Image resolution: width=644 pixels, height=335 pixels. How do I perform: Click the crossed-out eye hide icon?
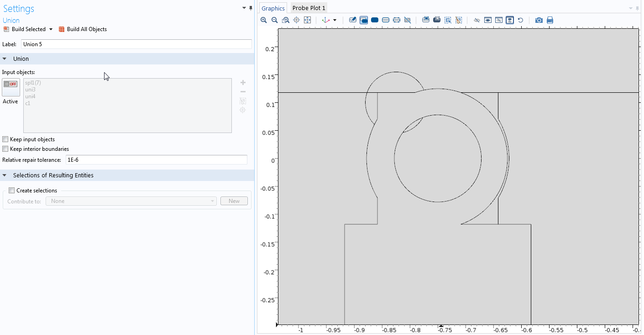click(476, 20)
